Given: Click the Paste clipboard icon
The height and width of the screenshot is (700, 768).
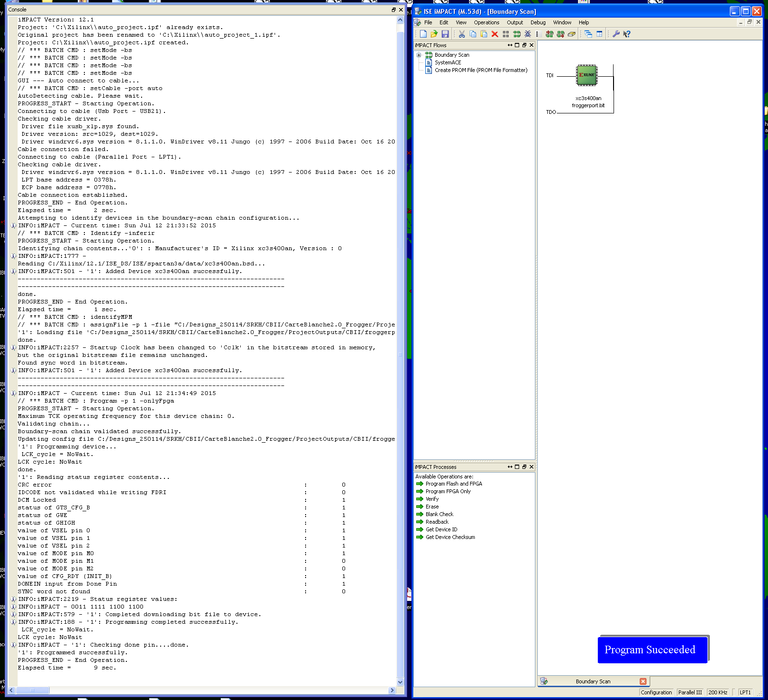Looking at the screenshot, I should tap(484, 34).
